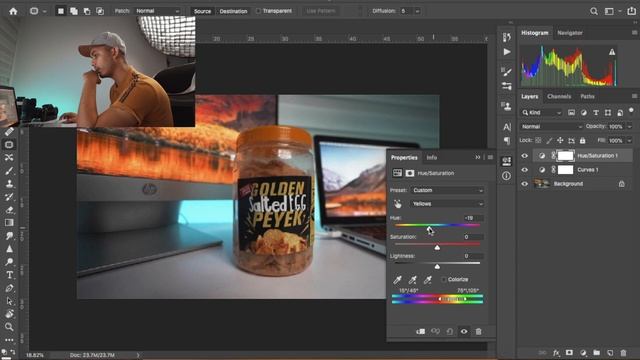Image resolution: width=640 pixels, height=360 pixels.
Task: Enable the Colorize checkbox
Action: pos(444,280)
